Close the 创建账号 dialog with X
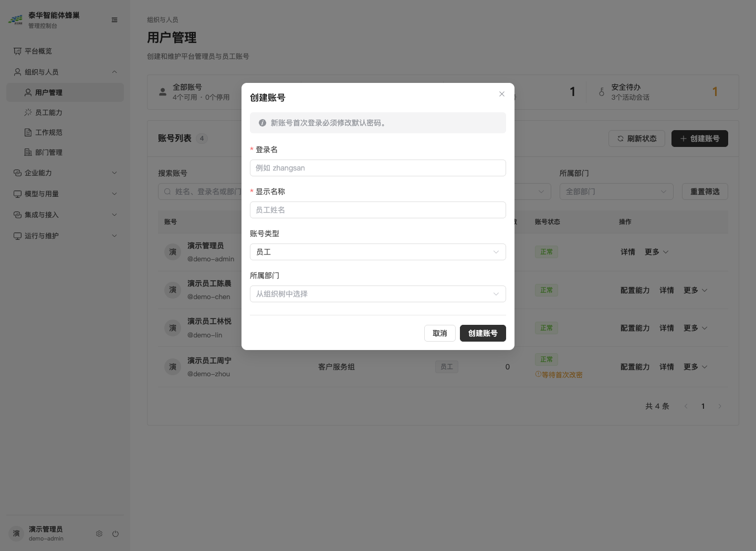Image resolution: width=756 pixels, height=551 pixels. pos(502,94)
